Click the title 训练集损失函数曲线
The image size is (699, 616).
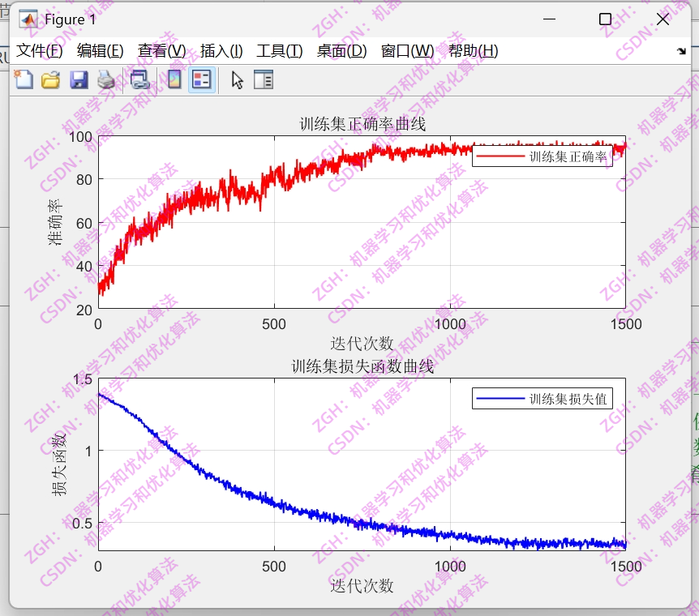[362, 366]
